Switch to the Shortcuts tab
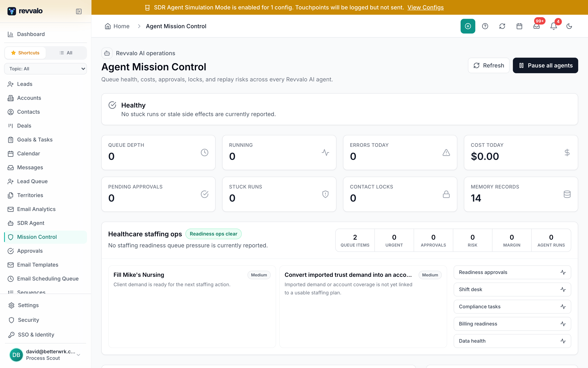Image resolution: width=588 pixels, height=368 pixels. [25, 53]
